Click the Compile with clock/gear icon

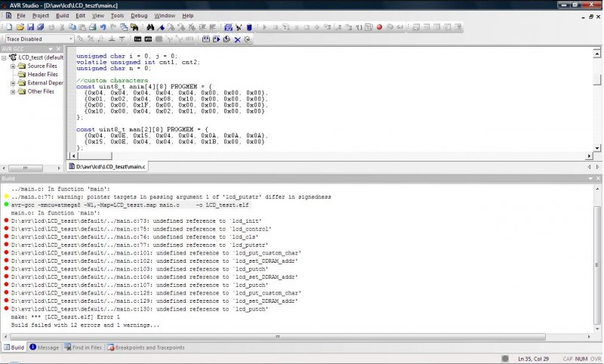(x=227, y=39)
